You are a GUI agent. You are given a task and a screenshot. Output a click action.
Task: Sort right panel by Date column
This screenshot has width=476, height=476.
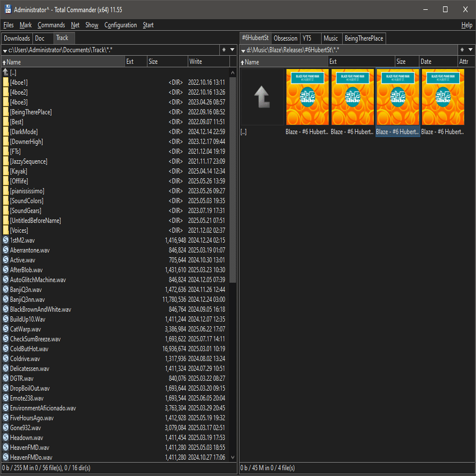coord(438,62)
